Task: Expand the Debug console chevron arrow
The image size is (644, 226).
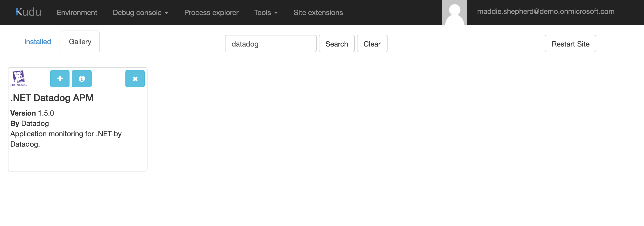Action: tap(167, 13)
